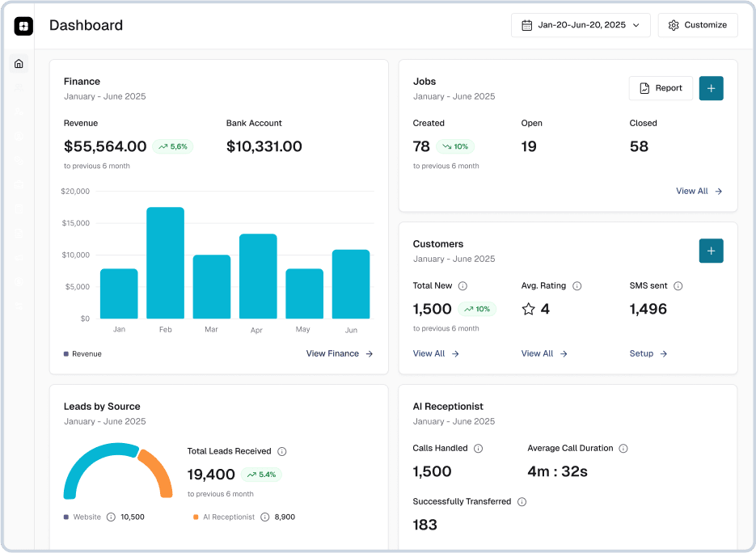This screenshot has width=756, height=553.
Task: Click the info icon beside Calls Handled
Action: (478, 449)
